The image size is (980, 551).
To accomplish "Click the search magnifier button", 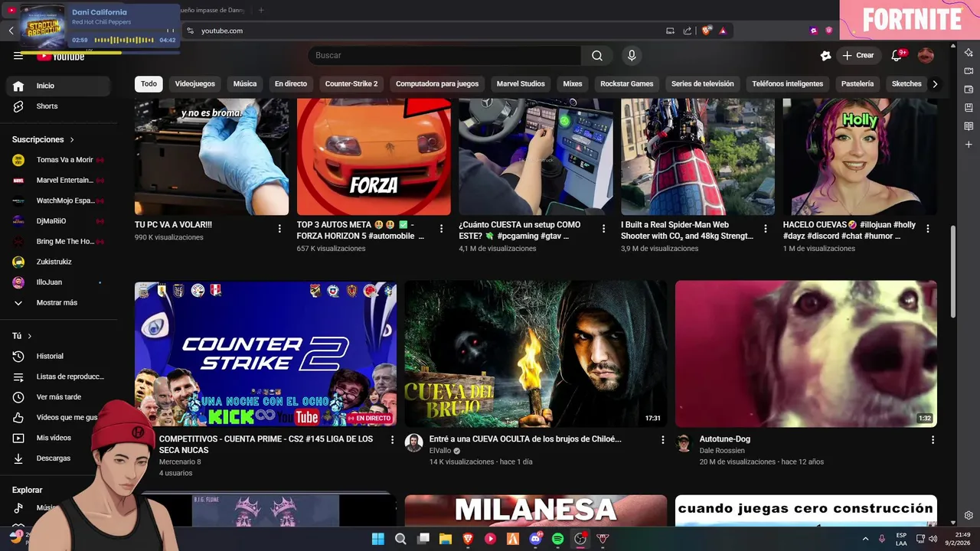I will (x=597, y=55).
